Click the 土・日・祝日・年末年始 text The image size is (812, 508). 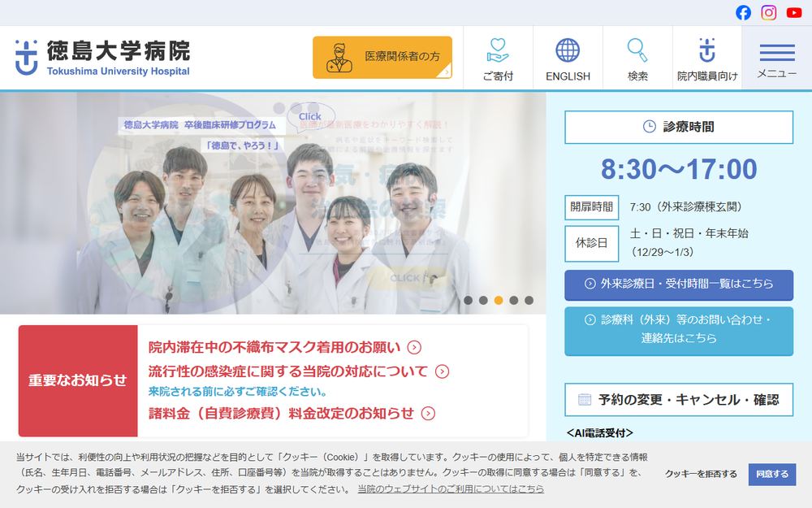tap(689, 233)
